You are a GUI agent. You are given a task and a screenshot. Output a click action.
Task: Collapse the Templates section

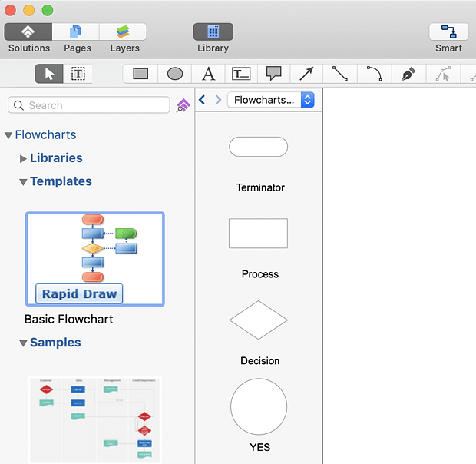tap(23, 182)
